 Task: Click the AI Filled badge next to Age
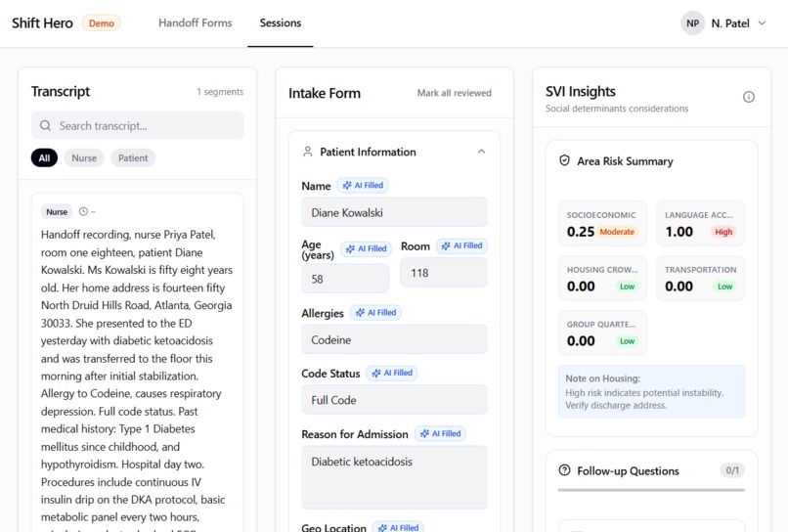366,248
